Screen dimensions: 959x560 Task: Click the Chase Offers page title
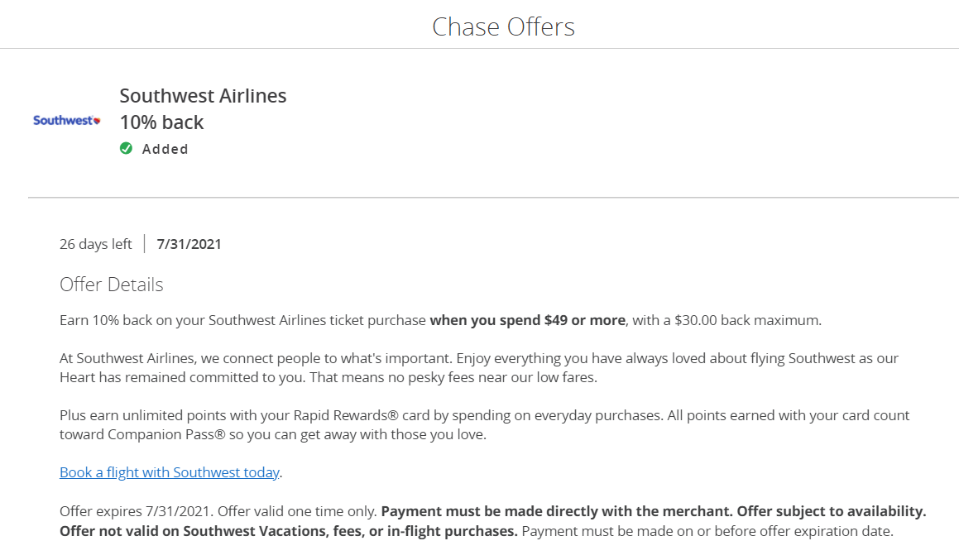pos(503,26)
